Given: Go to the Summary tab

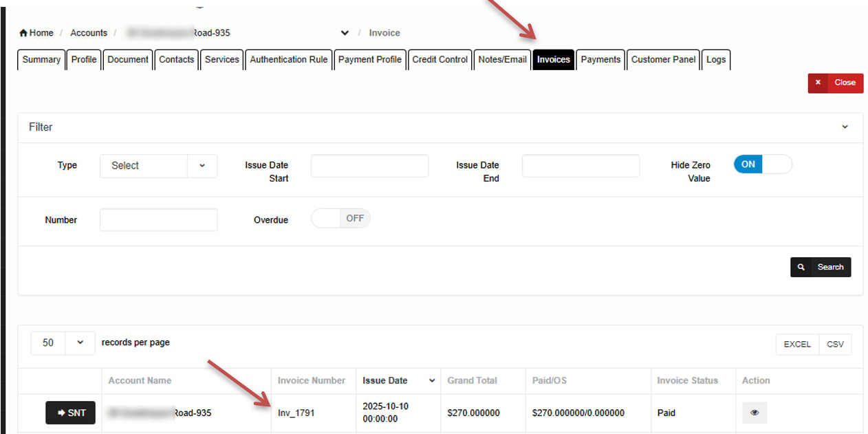Looking at the screenshot, I should (41, 60).
